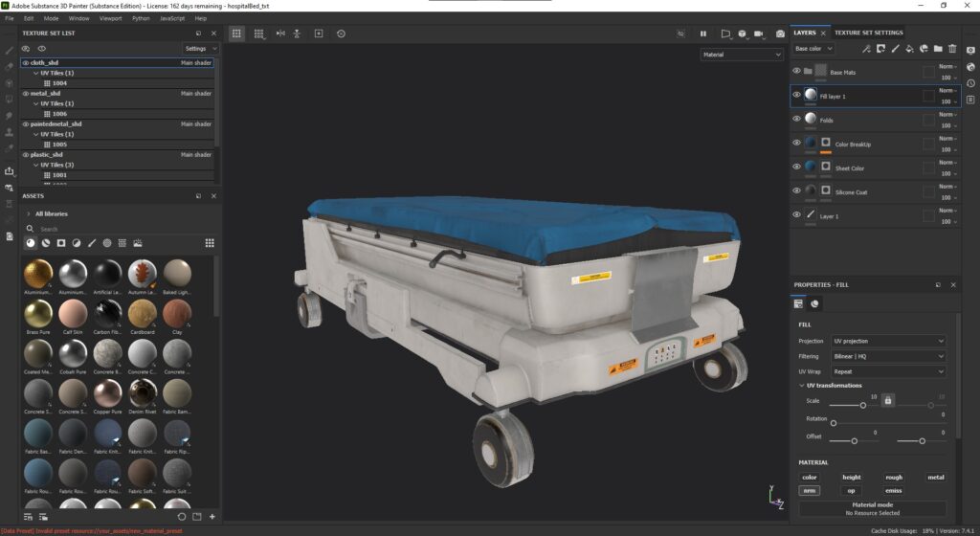Collapse UV Tiles under cloth_shd
980x536 pixels.
point(35,73)
